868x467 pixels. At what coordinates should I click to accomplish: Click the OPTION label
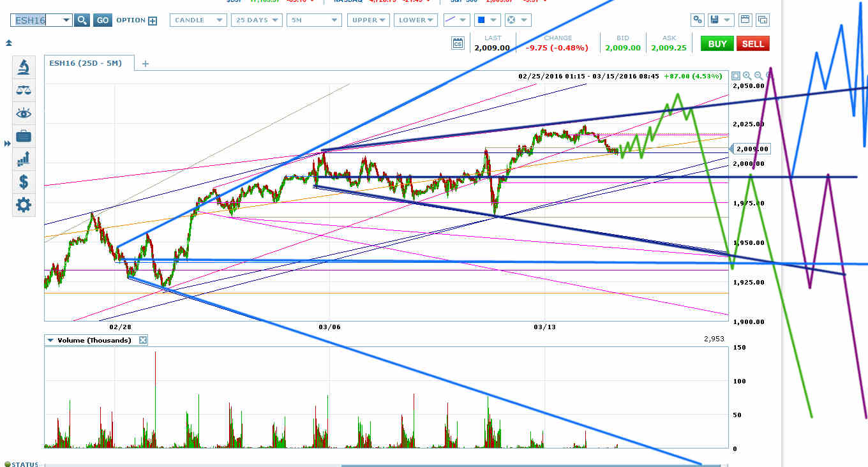click(x=131, y=20)
